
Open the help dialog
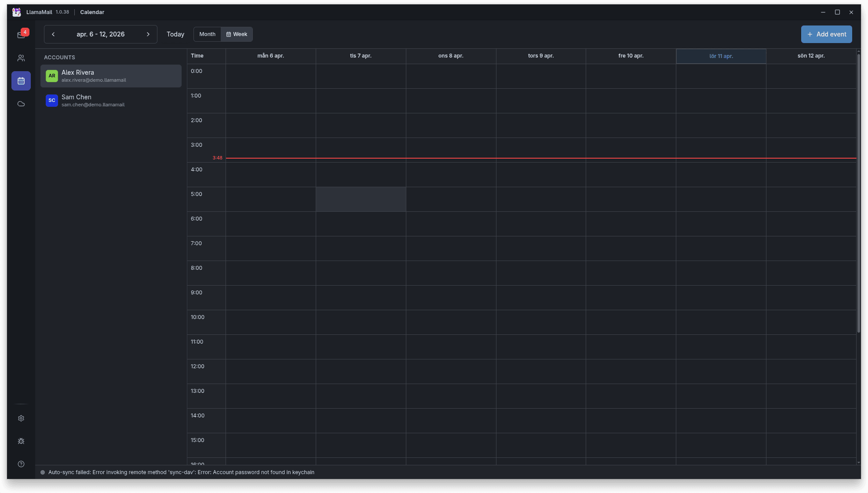21,464
